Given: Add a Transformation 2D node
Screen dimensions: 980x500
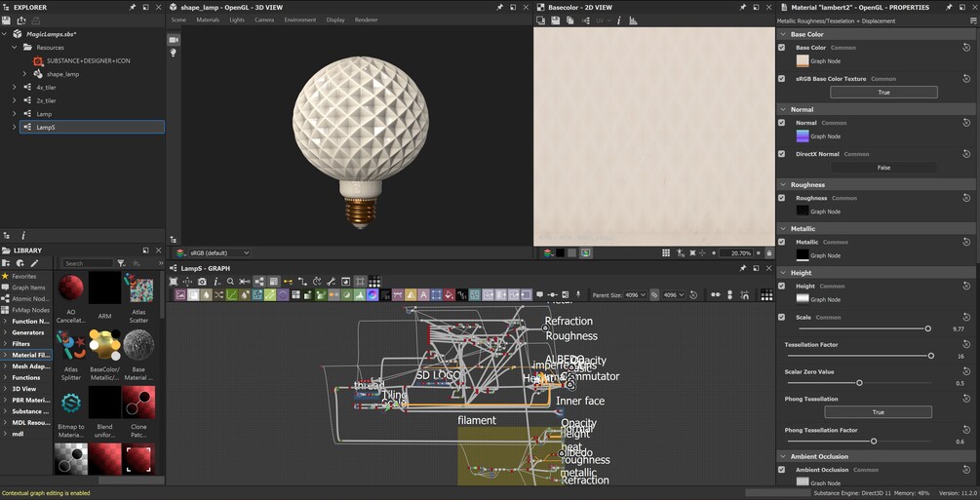Looking at the screenshot, I should coord(436,295).
